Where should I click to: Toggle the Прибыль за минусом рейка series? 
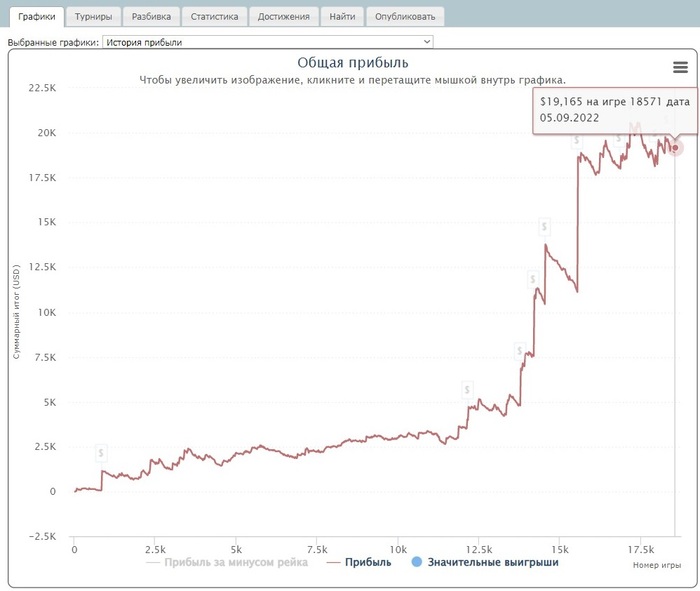(x=227, y=562)
